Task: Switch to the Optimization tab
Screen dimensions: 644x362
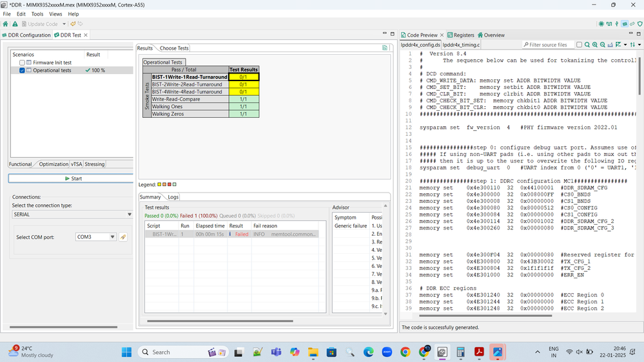Action: (54, 164)
